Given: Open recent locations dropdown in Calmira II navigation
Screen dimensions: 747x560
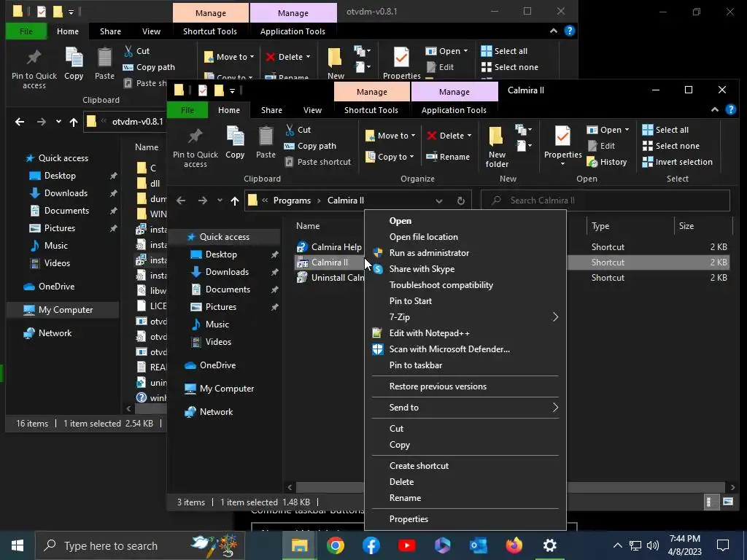Looking at the screenshot, I should (220, 201).
